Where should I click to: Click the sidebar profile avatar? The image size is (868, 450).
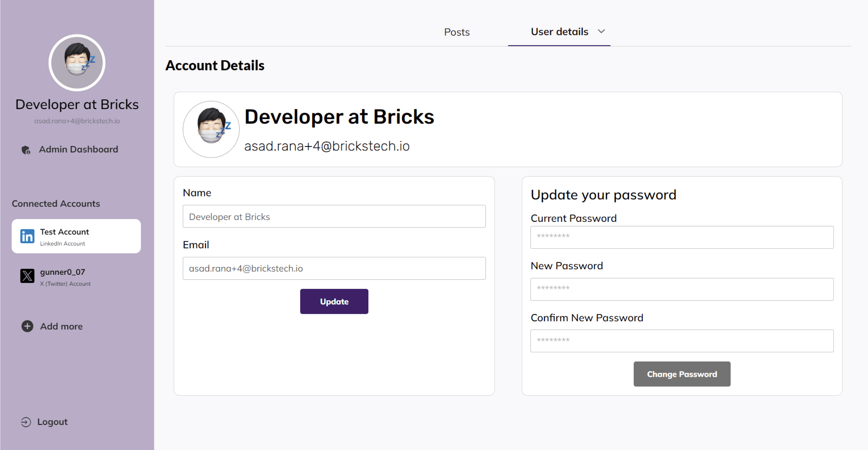click(77, 63)
